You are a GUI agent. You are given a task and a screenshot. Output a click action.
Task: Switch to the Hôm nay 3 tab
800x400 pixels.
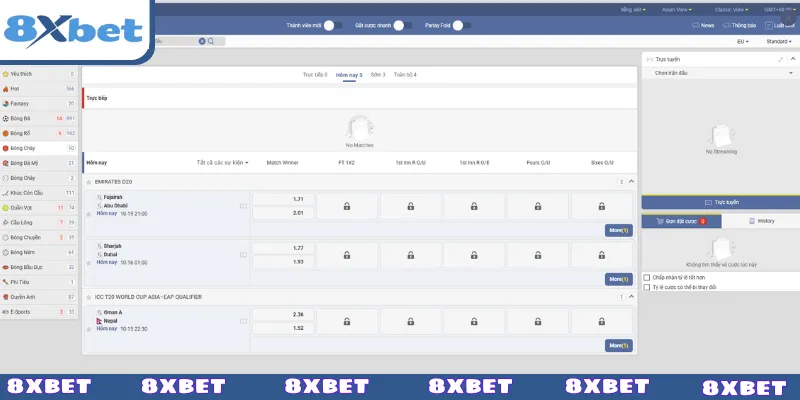tap(349, 75)
